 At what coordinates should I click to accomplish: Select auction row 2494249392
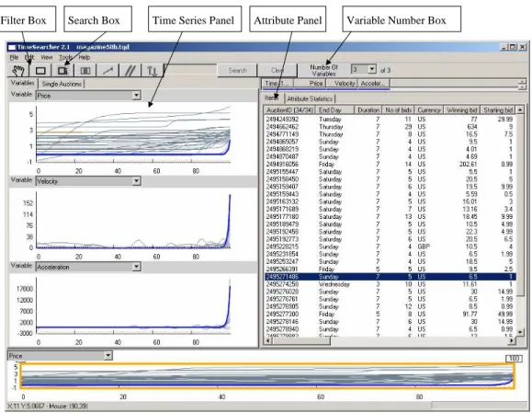tap(390, 120)
